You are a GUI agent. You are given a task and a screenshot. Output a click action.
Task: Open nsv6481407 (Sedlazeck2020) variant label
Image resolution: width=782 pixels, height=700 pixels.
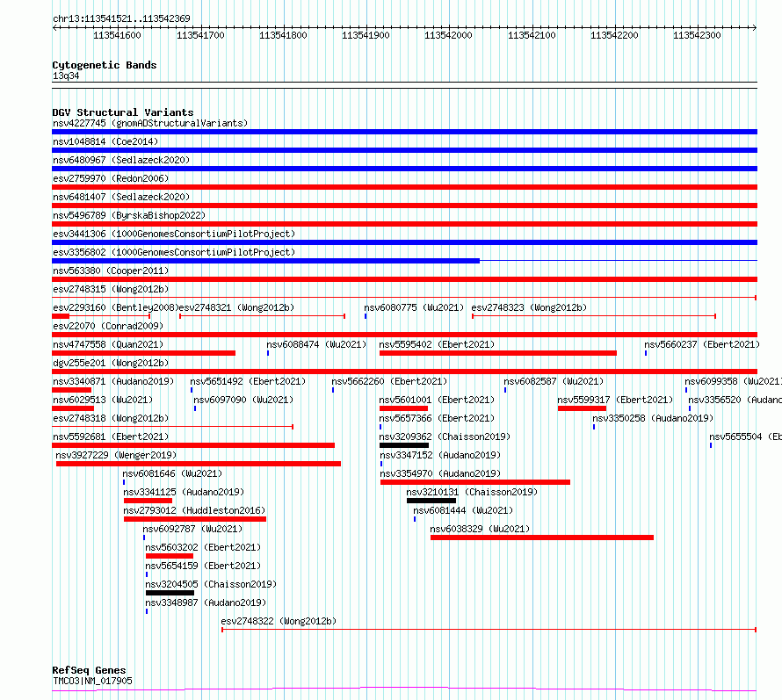[x=121, y=197]
